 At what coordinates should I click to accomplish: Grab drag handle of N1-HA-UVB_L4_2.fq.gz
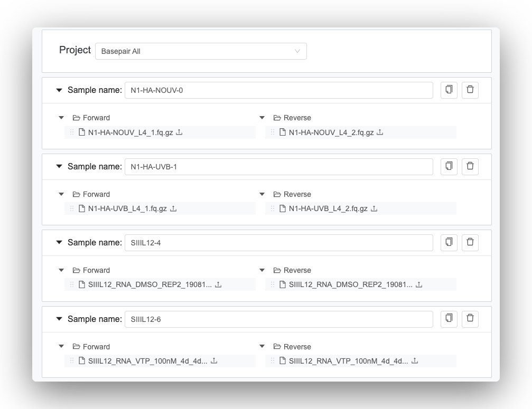coord(273,208)
